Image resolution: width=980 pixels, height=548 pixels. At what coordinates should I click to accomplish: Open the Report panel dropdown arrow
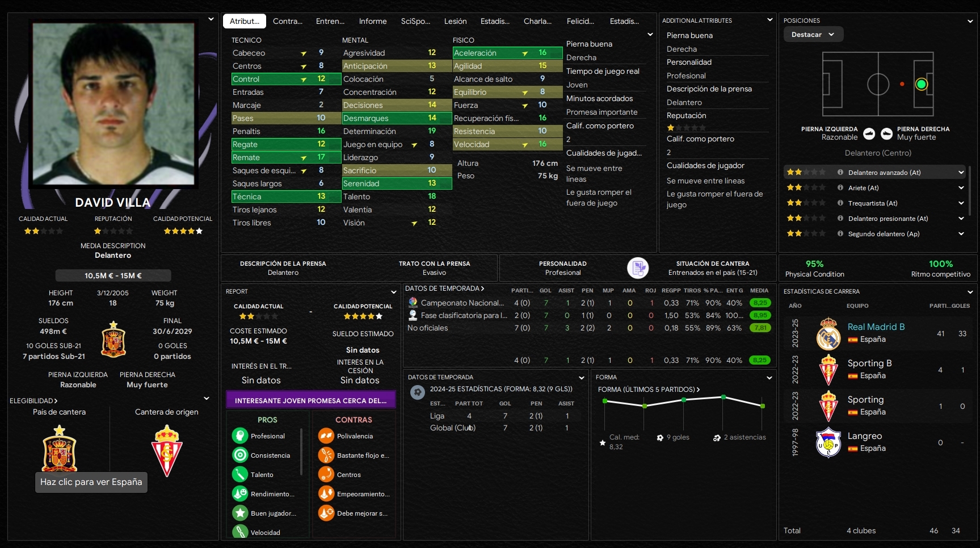click(393, 292)
